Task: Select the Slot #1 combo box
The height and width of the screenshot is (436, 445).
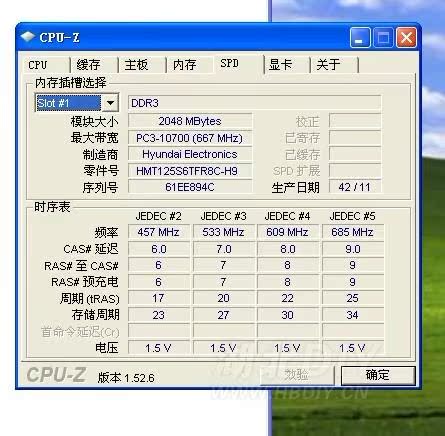Action: pos(77,103)
